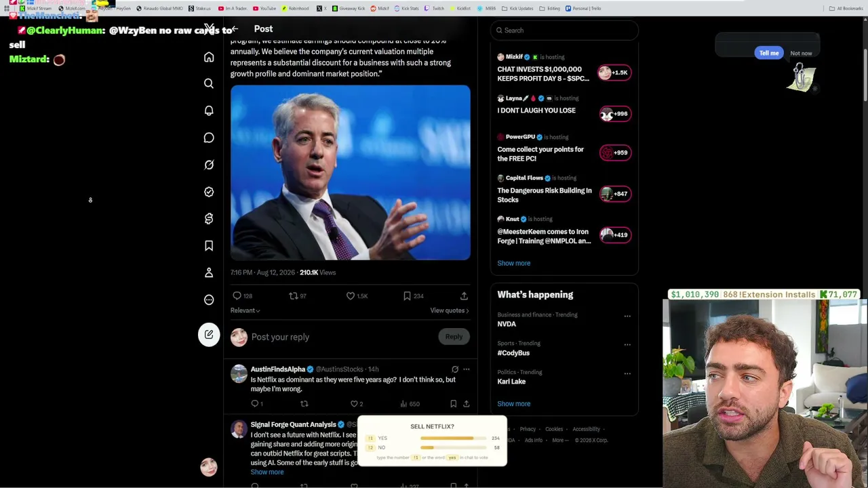Share the main post
The height and width of the screenshot is (488, 868).
tap(464, 296)
